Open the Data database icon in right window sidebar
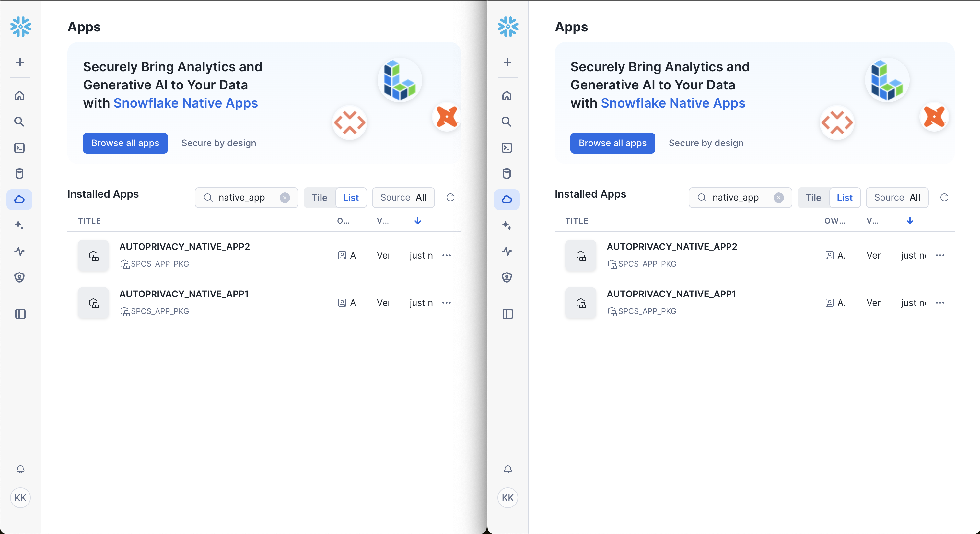Viewport: 980px width, 534px height. click(507, 174)
